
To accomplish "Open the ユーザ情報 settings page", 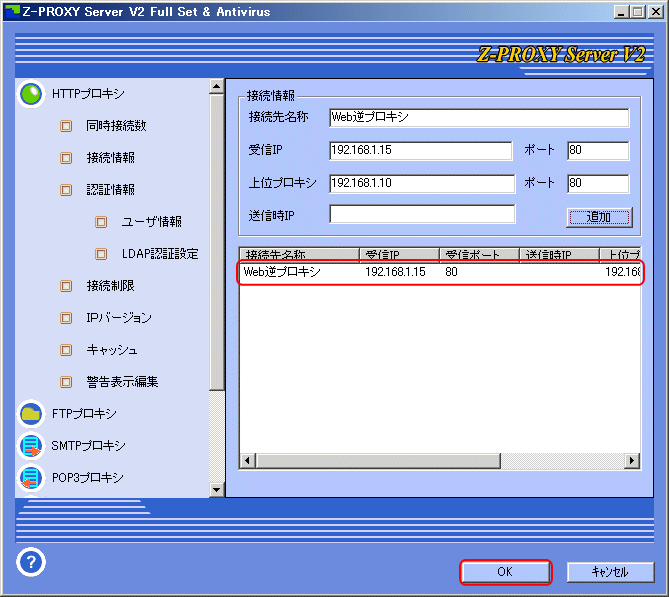I will [x=151, y=222].
